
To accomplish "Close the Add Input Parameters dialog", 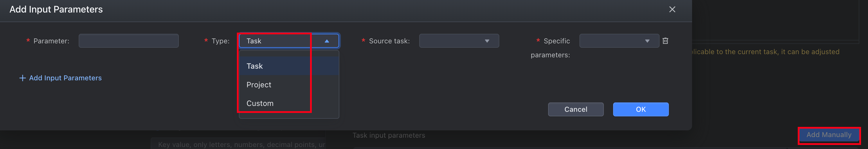I will click(672, 10).
